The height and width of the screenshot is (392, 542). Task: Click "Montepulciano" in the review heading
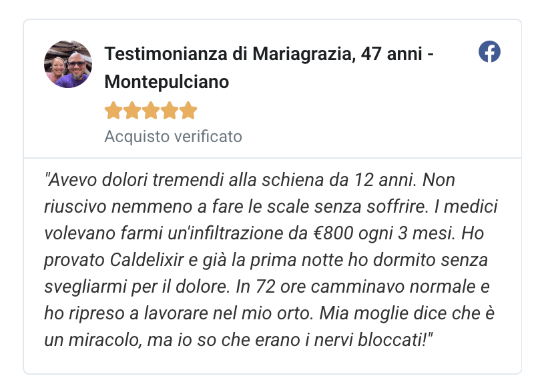167,81
